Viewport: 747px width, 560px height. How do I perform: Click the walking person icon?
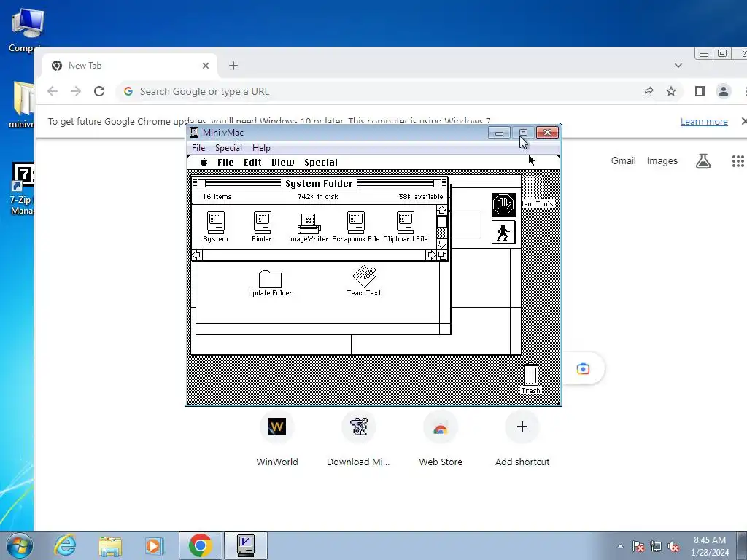click(503, 233)
